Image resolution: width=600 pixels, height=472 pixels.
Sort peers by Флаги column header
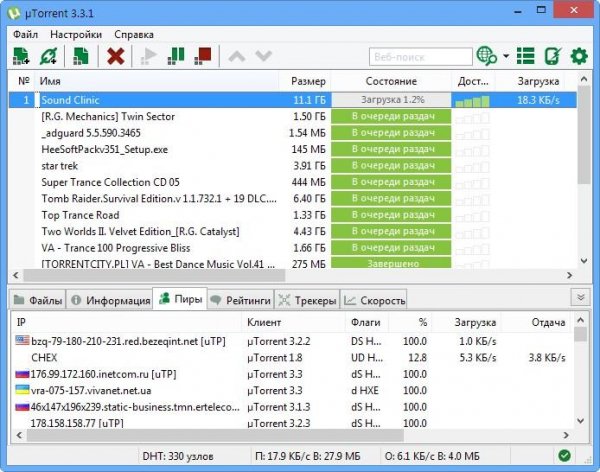367,322
